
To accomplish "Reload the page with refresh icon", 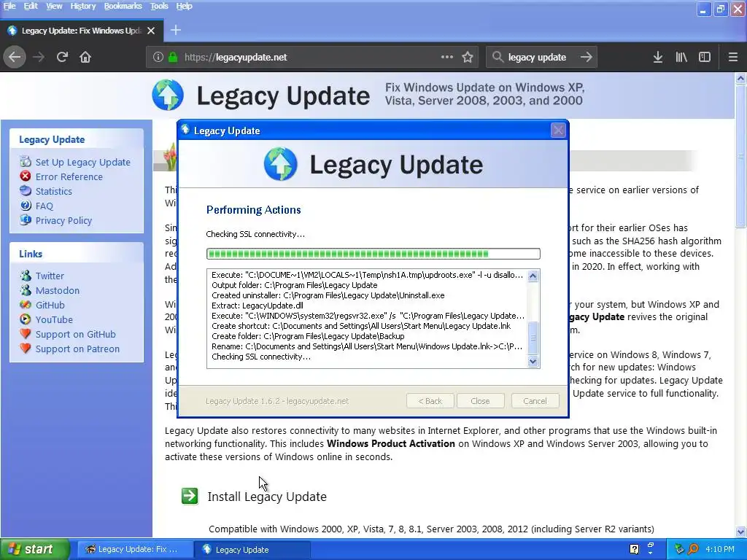I will (x=62, y=57).
